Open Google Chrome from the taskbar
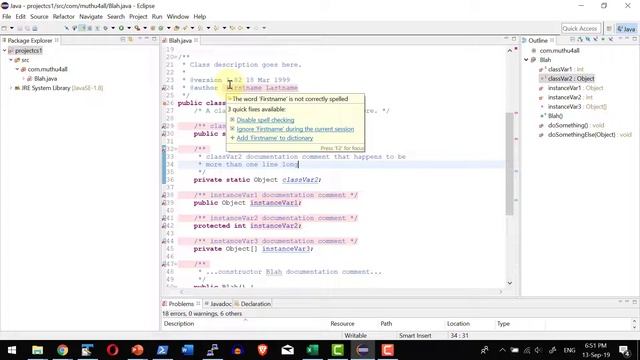The image size is (640, 360). [62, 350]
